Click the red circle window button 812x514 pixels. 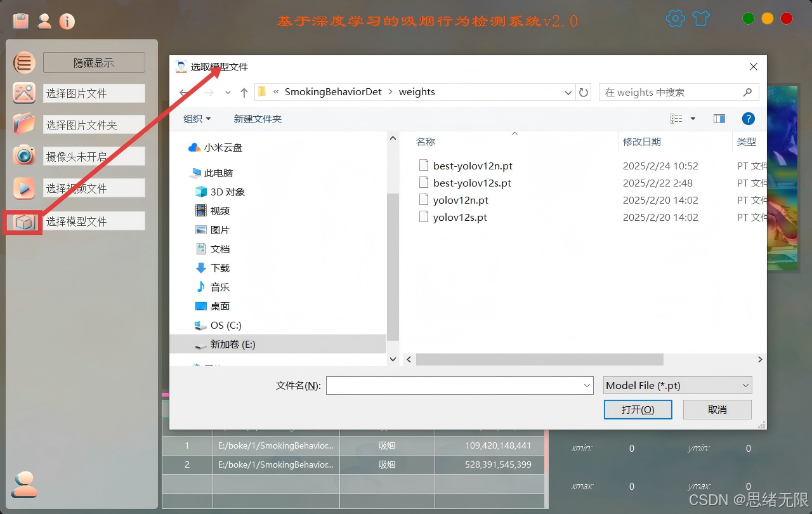click(787, 18)
